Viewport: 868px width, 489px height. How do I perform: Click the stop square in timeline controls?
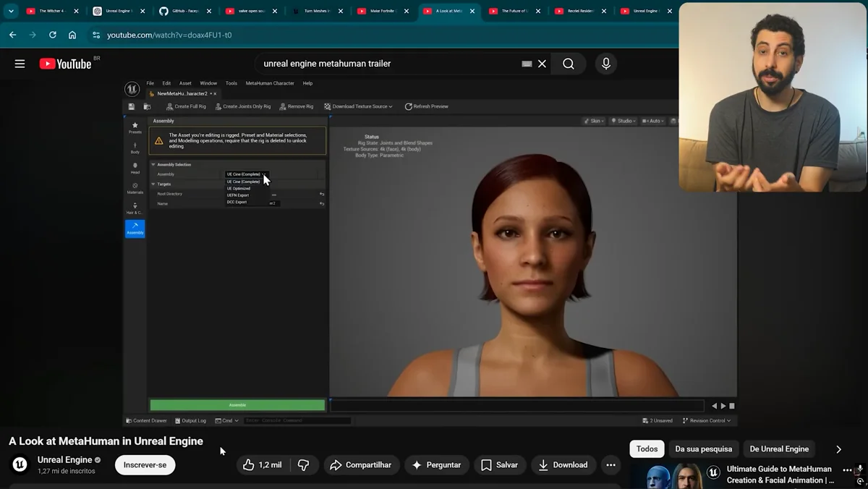732,406
